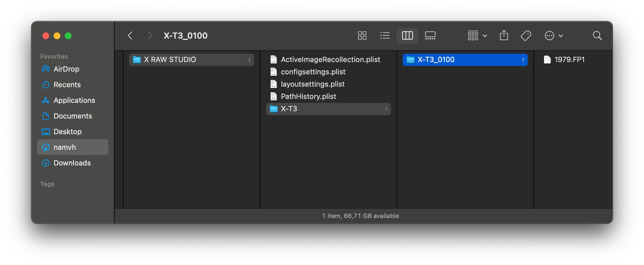Expand the X-T3 folder chevron
644x265 pixels.
[386, 109]
